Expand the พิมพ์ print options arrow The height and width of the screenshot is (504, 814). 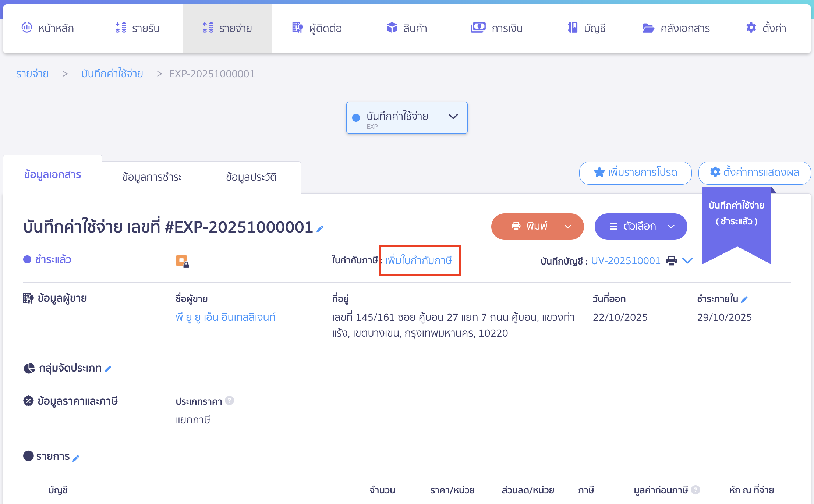pyautogui.click(x=568, y=227)
